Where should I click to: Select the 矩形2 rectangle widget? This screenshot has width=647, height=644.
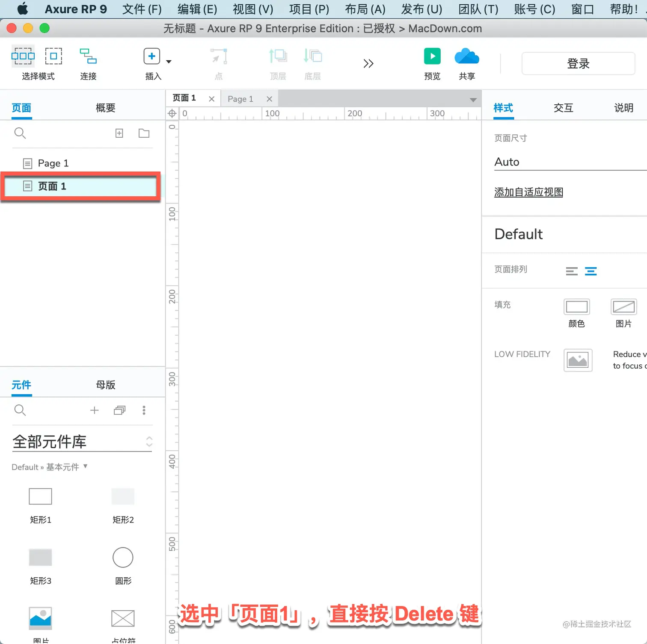click(x=123, y=496)
